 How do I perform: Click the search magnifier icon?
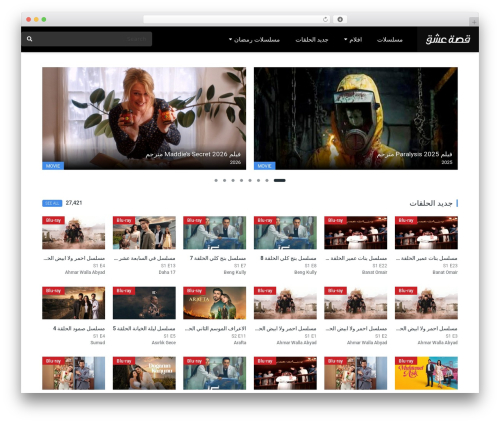pyautogui.click(x=29, y=39)
